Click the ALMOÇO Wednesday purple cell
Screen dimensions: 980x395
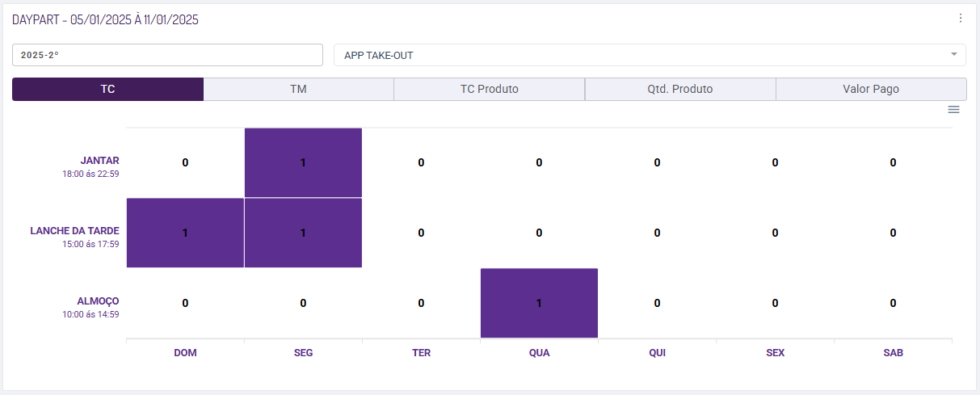539,303
